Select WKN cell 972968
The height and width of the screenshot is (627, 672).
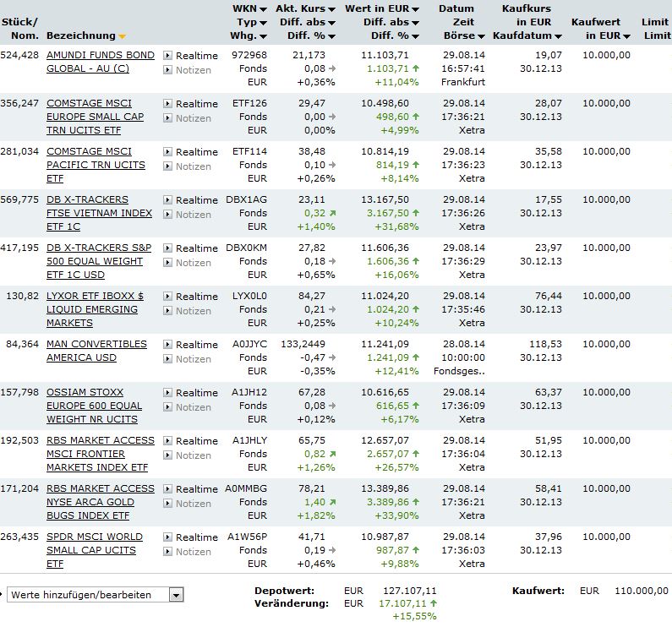tap(249, 55)
